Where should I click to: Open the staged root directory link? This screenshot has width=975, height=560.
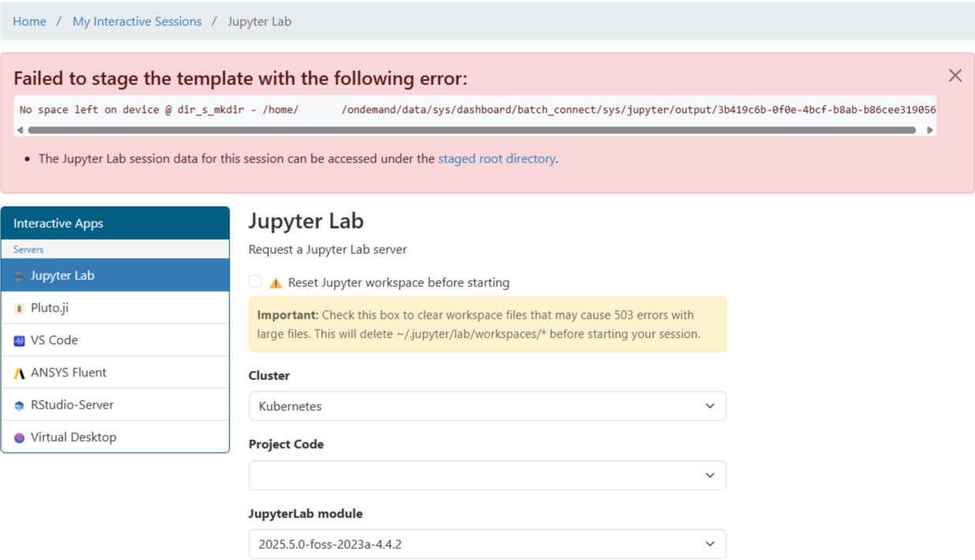[x=496, y=159]
